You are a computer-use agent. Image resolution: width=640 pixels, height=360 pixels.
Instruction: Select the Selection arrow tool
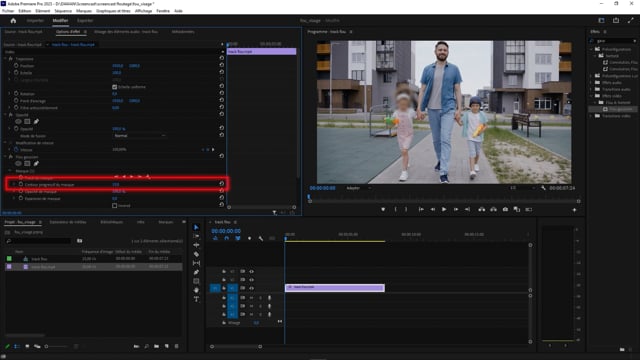196,227
